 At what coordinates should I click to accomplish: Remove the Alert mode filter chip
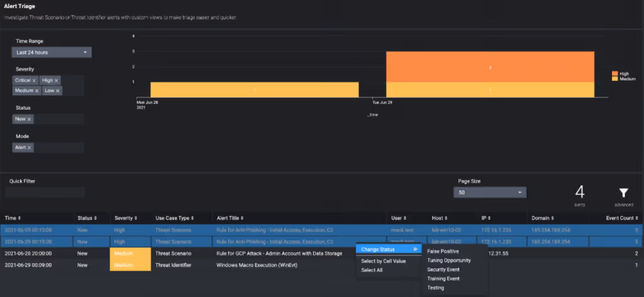(x=29, y=148)
